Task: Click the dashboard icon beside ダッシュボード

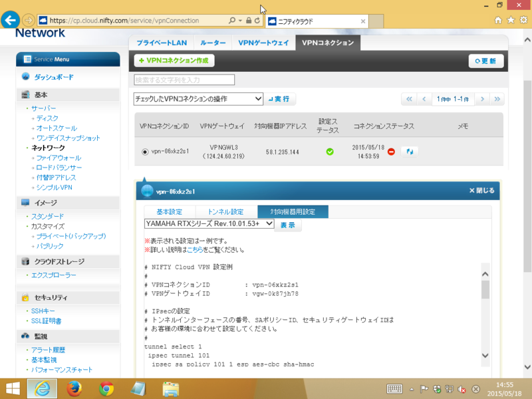Action: click(25, 76)
